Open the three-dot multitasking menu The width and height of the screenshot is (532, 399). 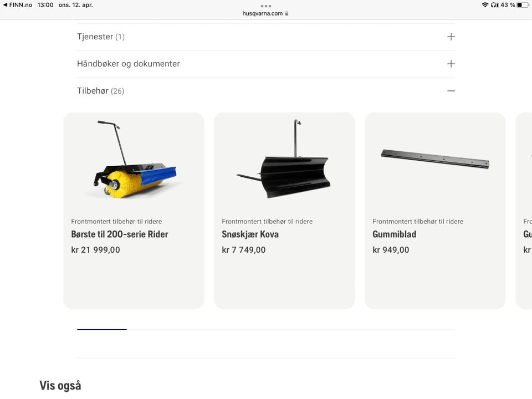point(265,6)
